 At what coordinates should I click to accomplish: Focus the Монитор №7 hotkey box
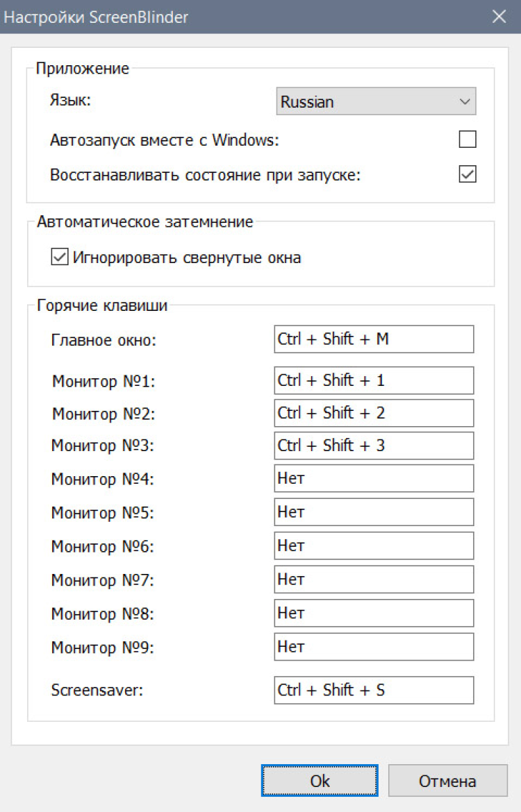(374, 579)
